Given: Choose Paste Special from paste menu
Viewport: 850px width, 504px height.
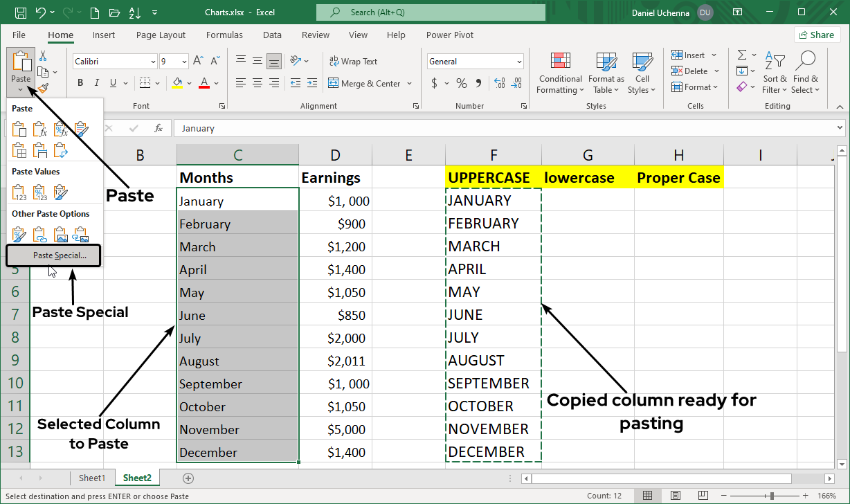Looking at the screenshot, I should point(60,255).
